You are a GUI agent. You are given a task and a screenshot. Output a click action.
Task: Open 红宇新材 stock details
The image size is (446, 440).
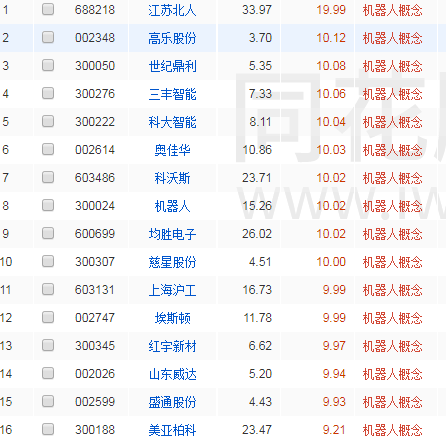click(172, 346)
